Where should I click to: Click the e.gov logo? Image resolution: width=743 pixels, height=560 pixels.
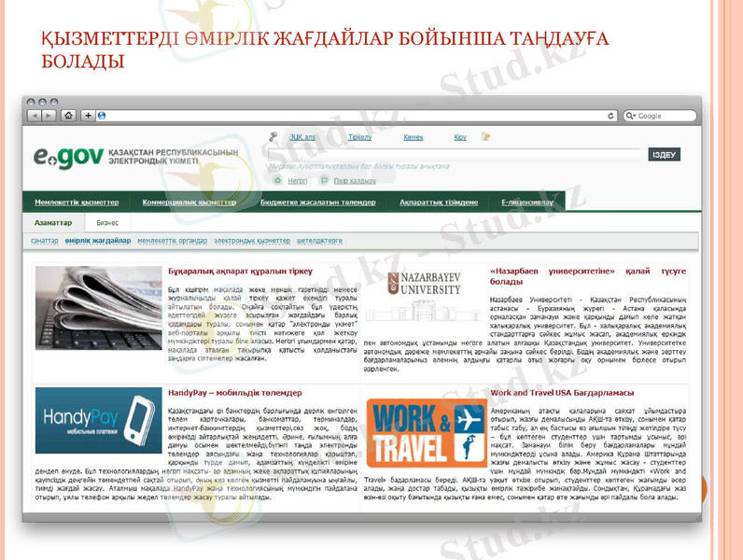tap(69, 158)
